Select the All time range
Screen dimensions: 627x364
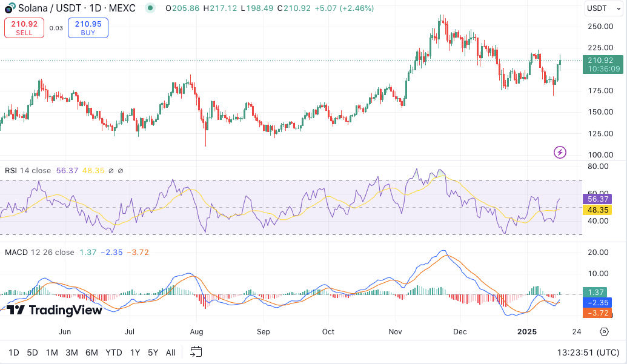(x=171, y=352)
